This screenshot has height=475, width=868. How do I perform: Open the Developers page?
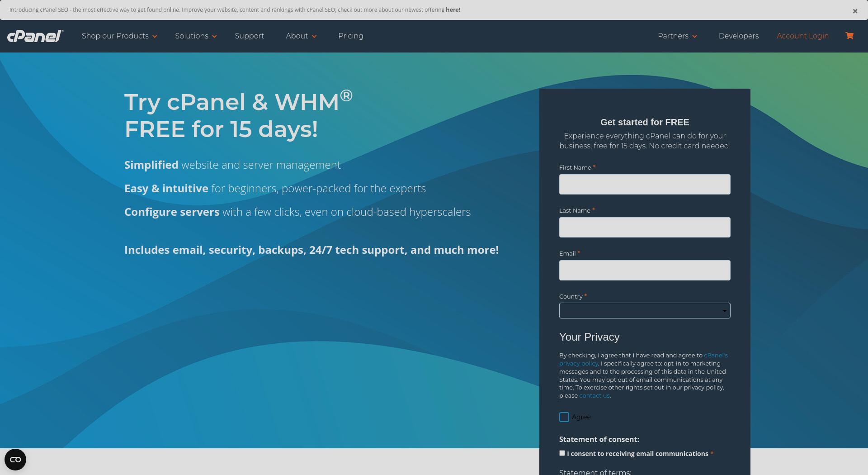click(x=739, y=36)
